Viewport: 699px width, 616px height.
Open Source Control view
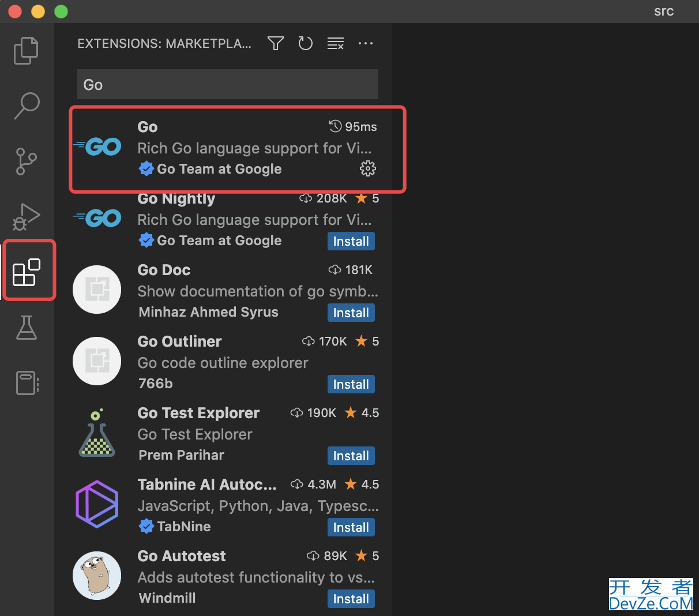point(26,161)
